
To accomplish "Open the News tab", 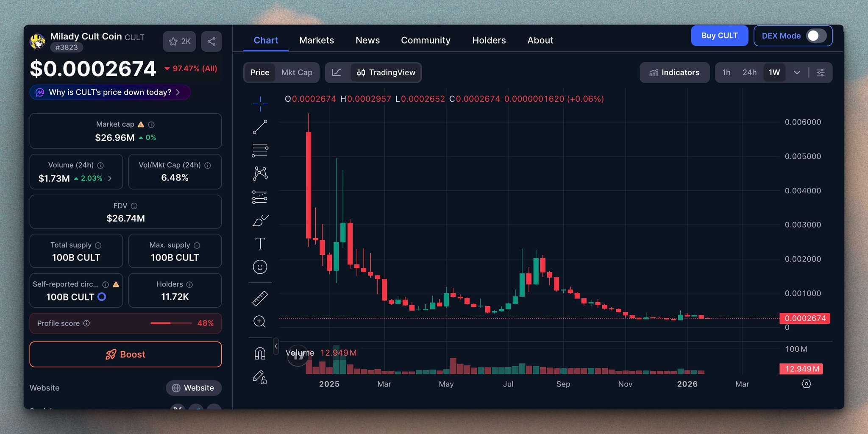I will (367, 40).
